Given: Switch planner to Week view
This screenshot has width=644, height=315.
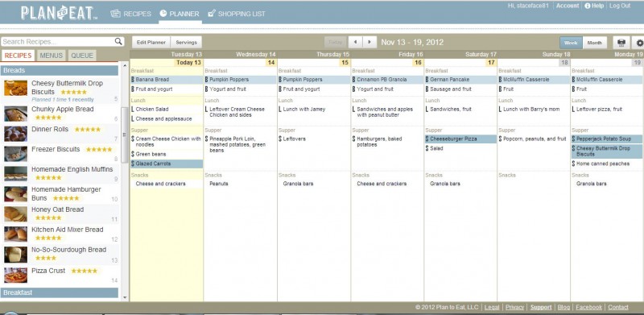Looking at the screenshot, I should 571,43.
